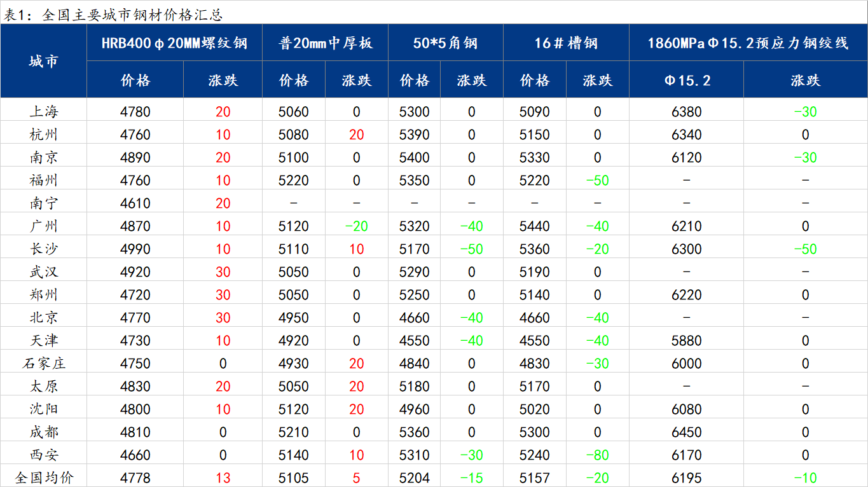Screen dimensions: 868x487
Task: Select the 成都 city cell
Action: [x=43, y=432]
